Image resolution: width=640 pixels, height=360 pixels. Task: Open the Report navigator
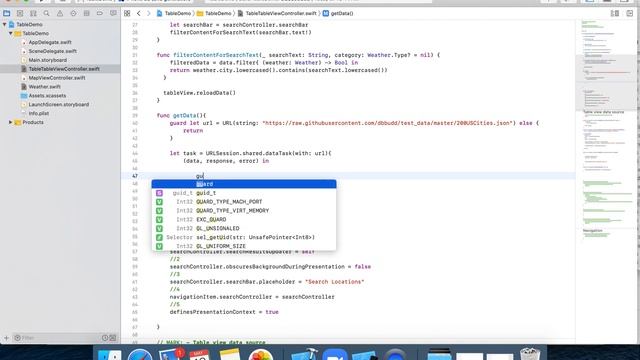(113, 13)
